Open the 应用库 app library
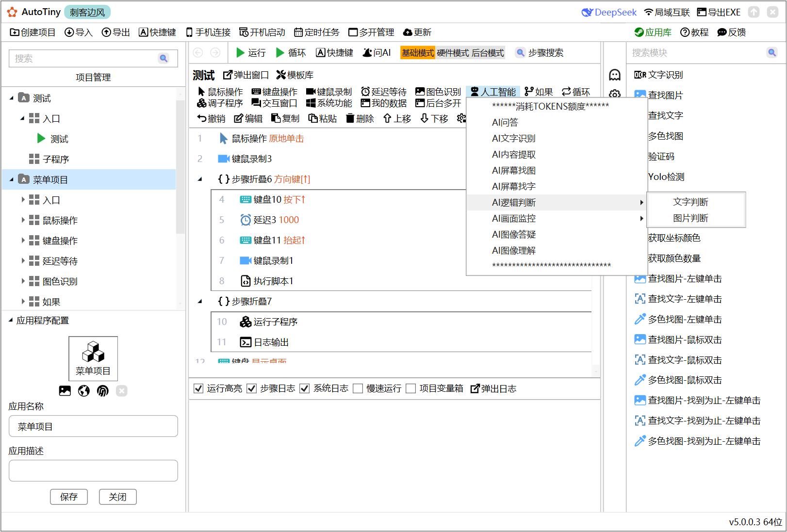Viewport: 787px width, 532px height. click(653, 32)
